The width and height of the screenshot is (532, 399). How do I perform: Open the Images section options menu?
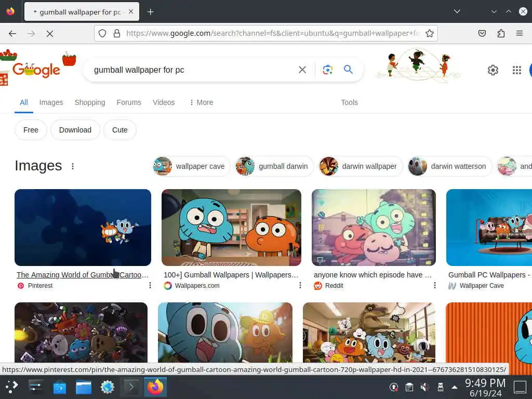[x=73, y=166]
